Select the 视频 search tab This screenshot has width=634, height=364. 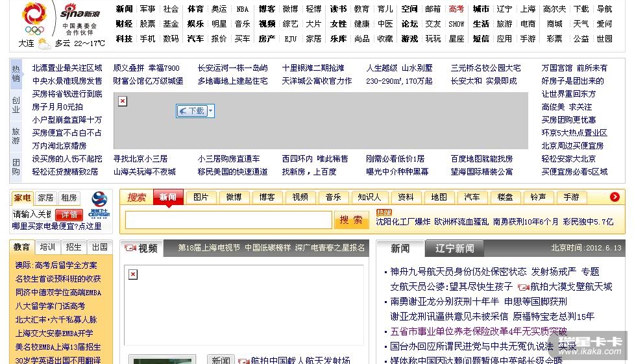[300, 197]
